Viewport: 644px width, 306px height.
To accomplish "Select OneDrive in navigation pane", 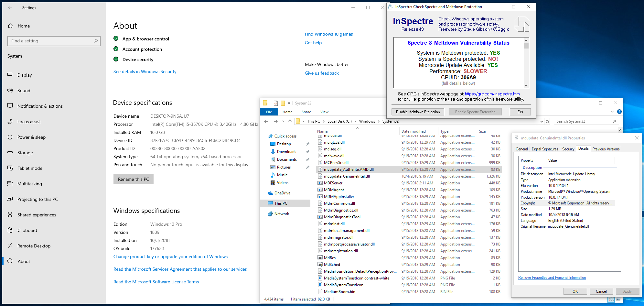I will [282, 193].
